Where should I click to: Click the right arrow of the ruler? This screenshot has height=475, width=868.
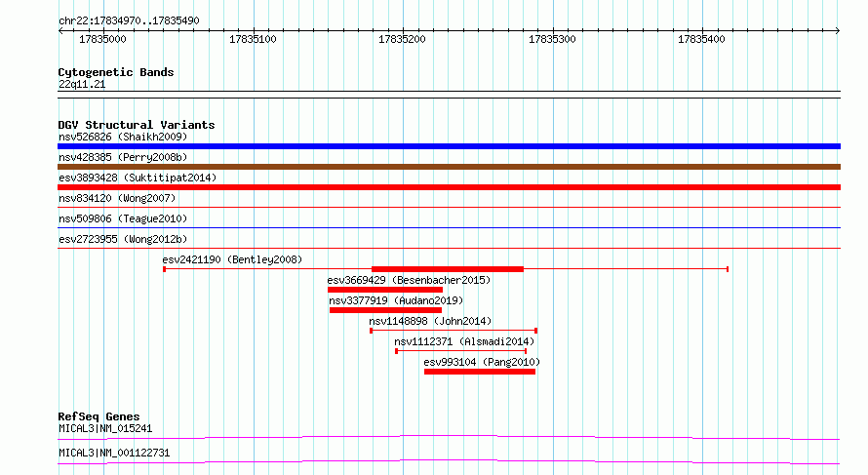click(x=838, y=31)
